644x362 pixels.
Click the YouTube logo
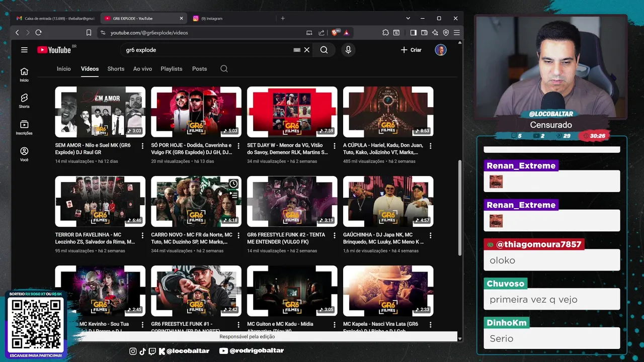coord(54,50)
